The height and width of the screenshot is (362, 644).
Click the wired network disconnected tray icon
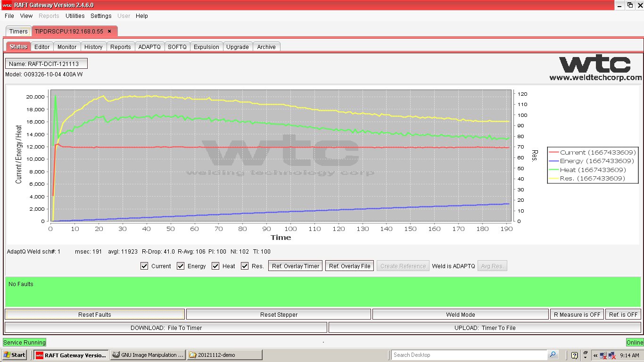[x=612, y=355]
